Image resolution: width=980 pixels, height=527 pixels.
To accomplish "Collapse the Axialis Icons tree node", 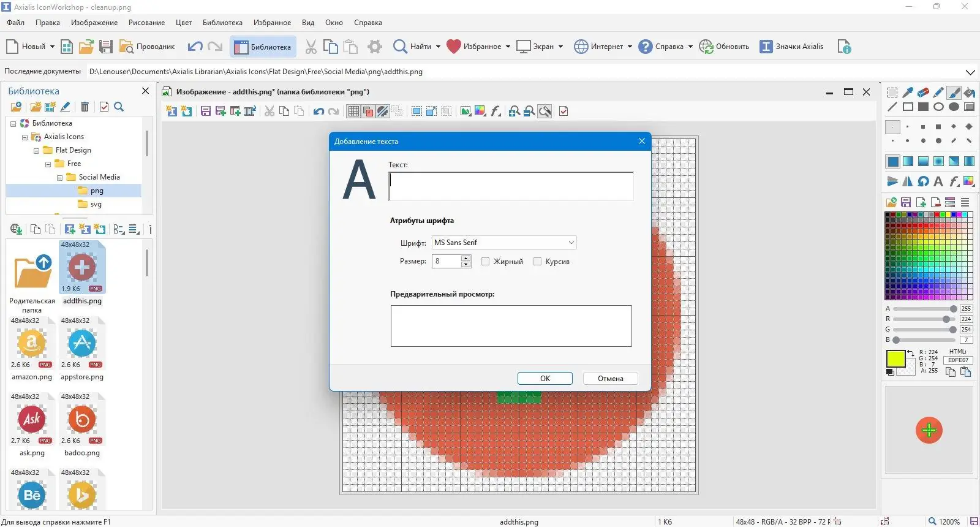I will (24, 137).
